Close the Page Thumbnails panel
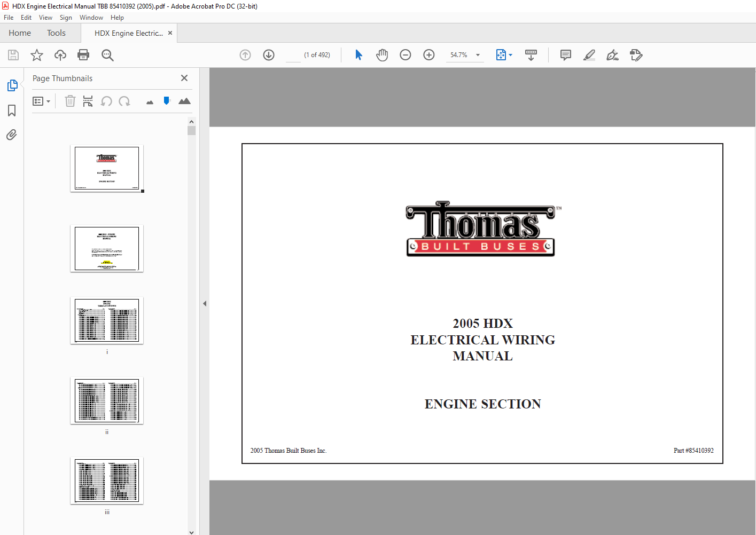 click(x=184, y=78)
